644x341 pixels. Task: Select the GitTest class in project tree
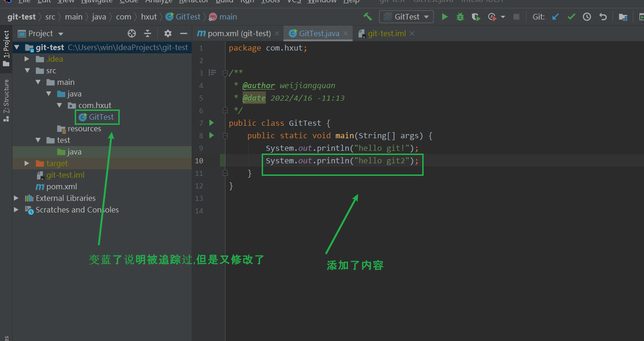[x=97, y=117]
